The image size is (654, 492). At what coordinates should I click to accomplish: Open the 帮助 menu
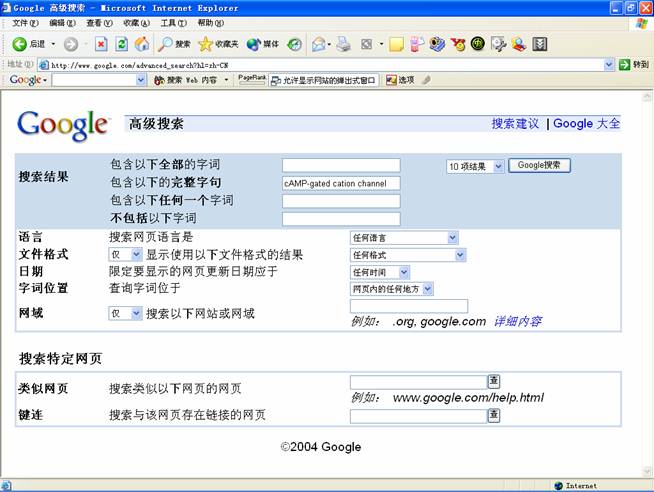pos(211,23)
